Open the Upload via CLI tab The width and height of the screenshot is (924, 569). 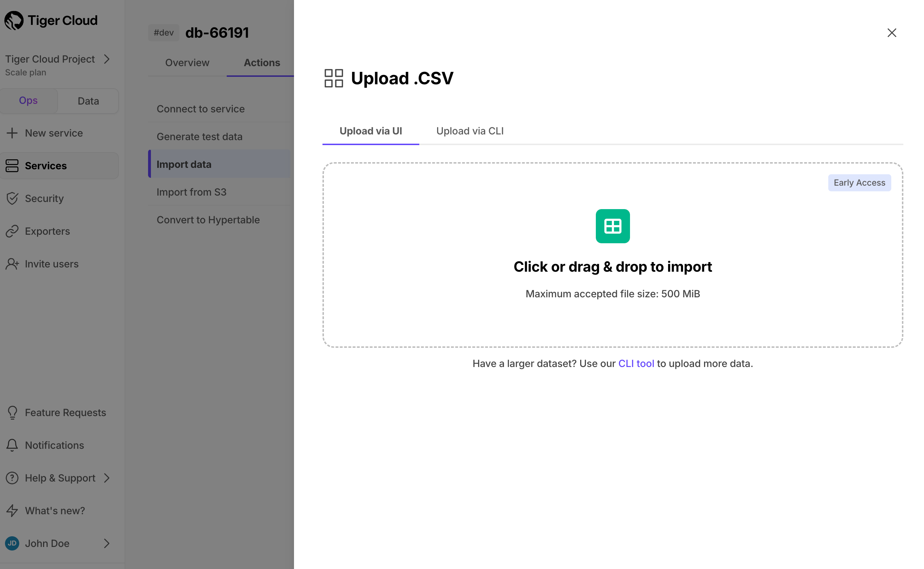tap(469, 131)
